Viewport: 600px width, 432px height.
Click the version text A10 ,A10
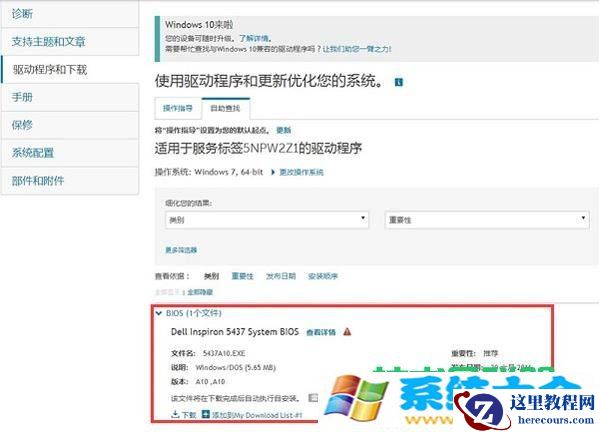pos(210,381)
